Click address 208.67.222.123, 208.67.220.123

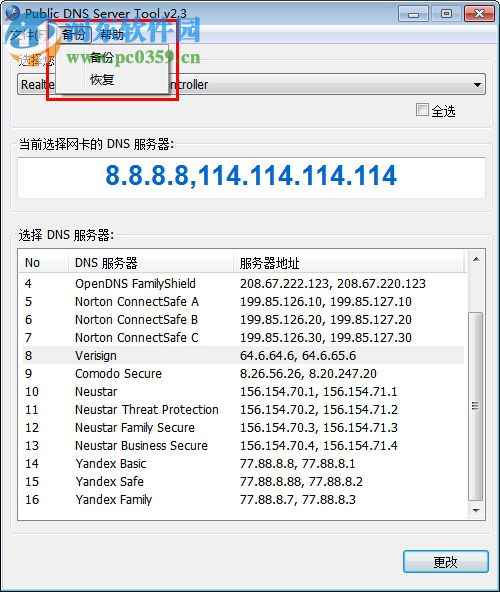pos(333,284)
